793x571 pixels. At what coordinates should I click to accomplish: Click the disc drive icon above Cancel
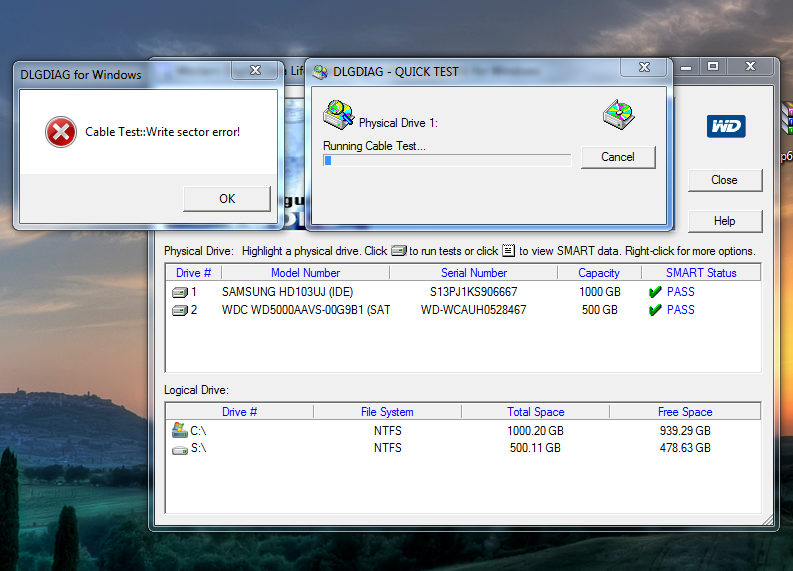click(618, 115)
